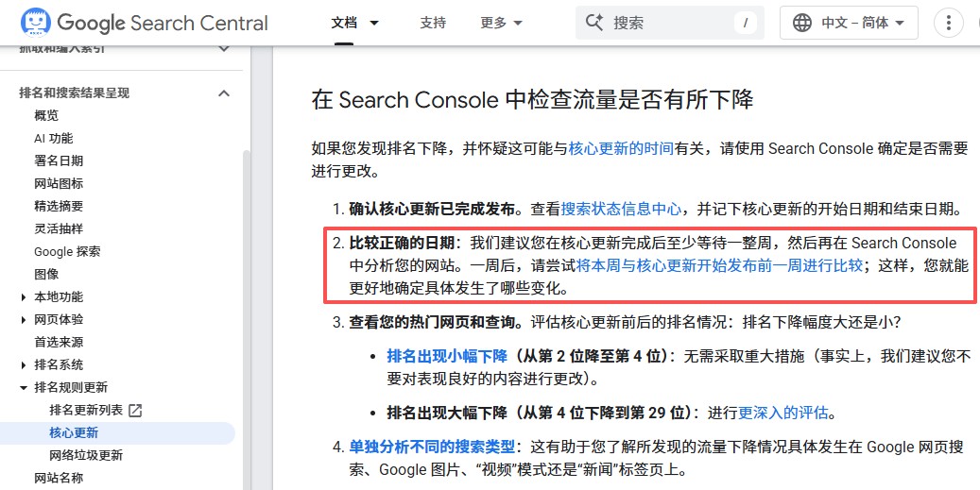Click the bold text 比较正确的日期
980x490 pixels.
pyautogui.click(x=402, y=243)
